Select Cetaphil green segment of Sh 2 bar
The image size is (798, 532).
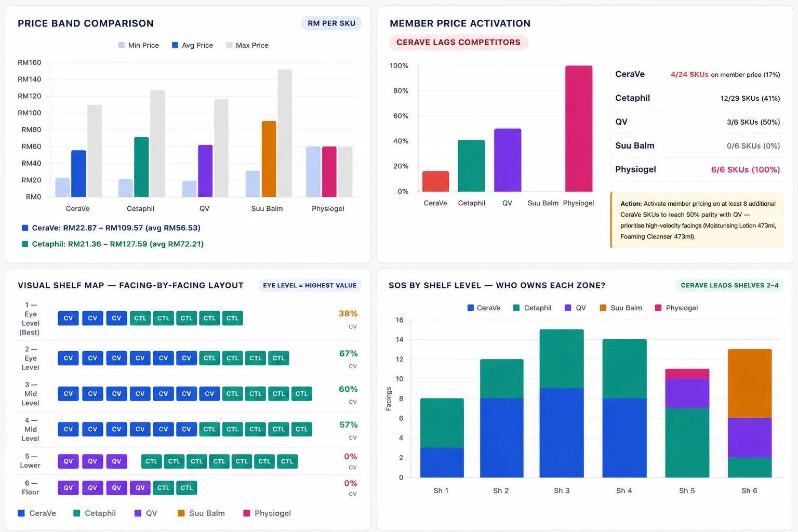coord(501,379)
